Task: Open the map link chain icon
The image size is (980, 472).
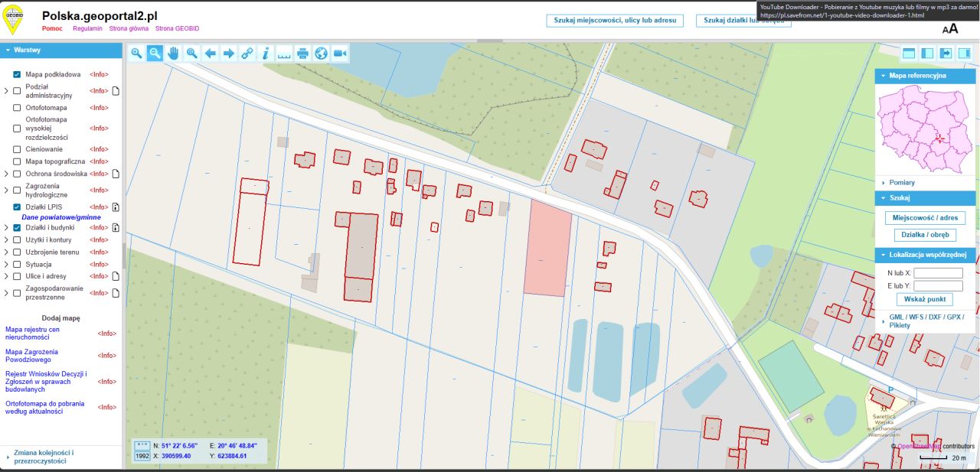Action: point(247,53)
